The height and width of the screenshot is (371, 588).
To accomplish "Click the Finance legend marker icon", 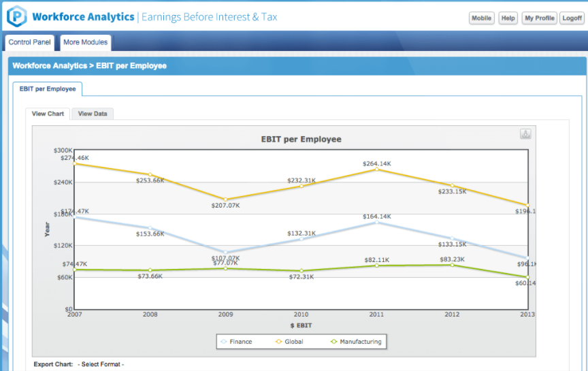I will (x=224, y=342).
